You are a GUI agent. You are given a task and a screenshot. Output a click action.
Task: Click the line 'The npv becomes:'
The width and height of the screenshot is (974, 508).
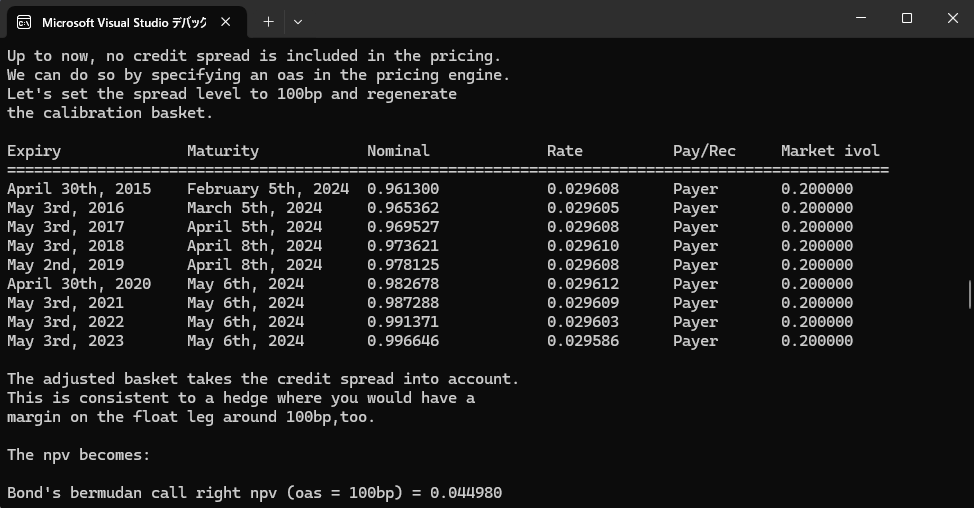click(x=79, y=455)
